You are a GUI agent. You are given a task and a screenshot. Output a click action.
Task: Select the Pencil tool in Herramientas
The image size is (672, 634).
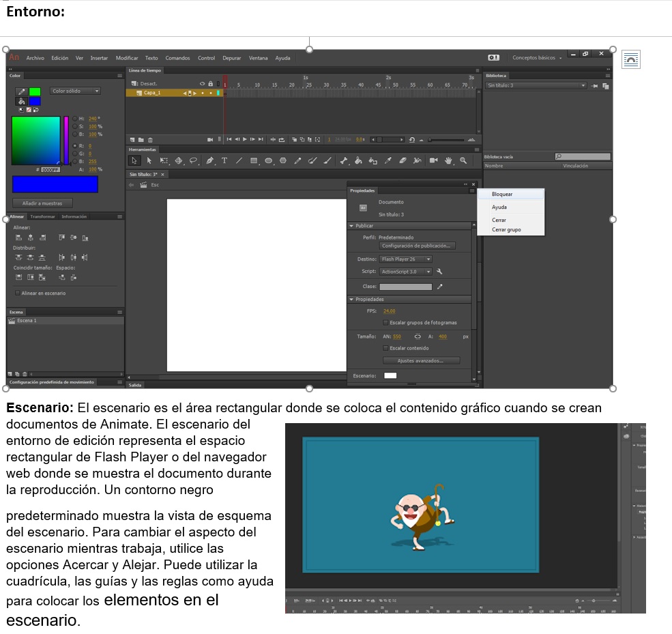coord(298,161)
